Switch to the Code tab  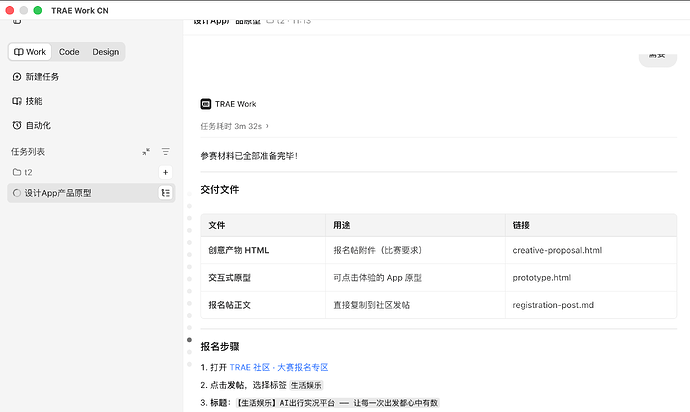pyautogui.click(x=69, y=52)
